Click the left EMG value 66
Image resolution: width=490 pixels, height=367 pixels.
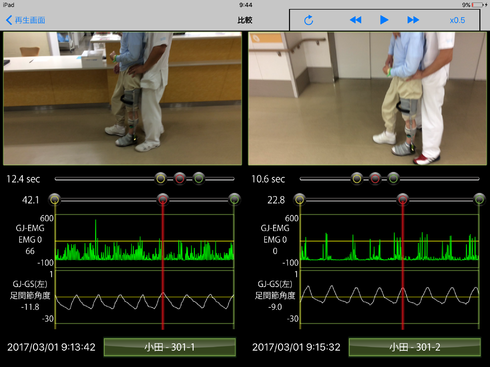pyautogui.click(x=30, y=251)
